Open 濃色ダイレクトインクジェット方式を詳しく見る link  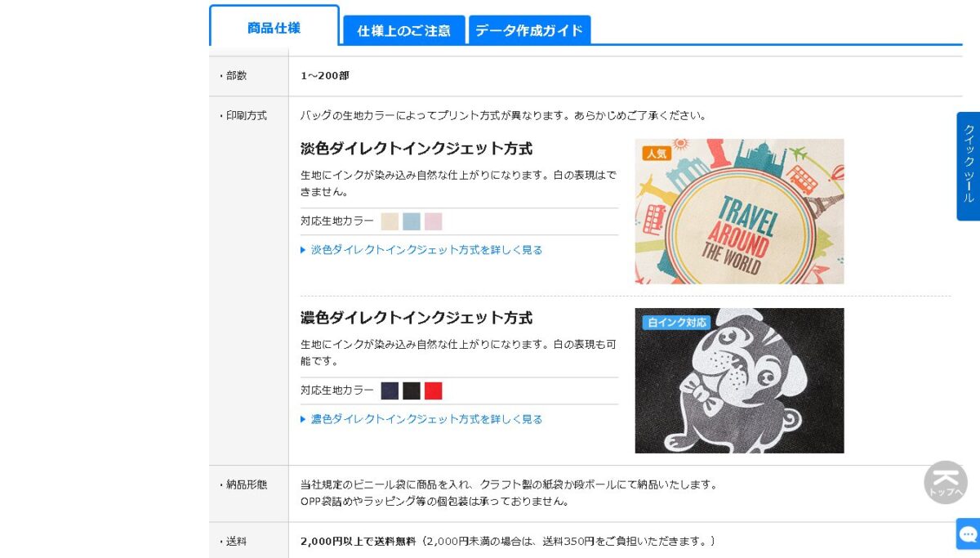[x=426, y=419]
